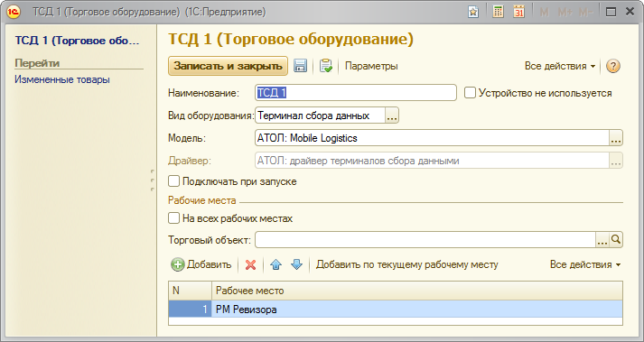This screenshot has height=342, width=644.
Task: Click the write-and-check clipboard icon
Action: pos(326,66)
